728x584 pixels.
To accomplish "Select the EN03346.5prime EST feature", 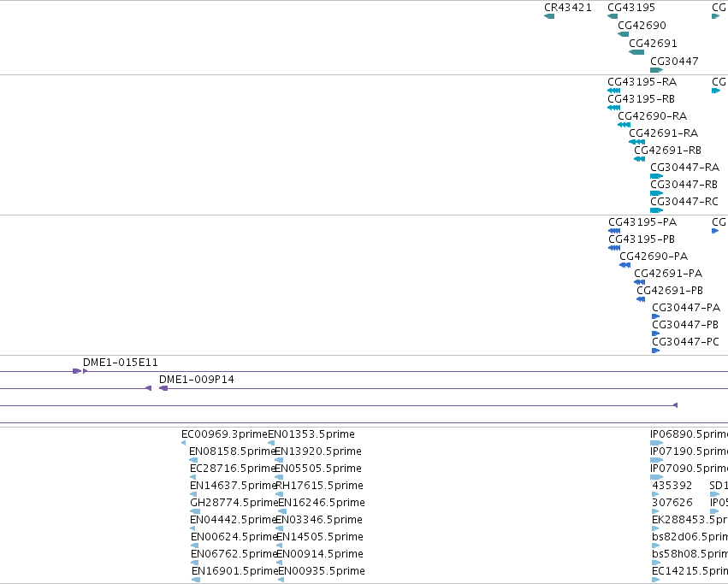I will pos(280,528).
